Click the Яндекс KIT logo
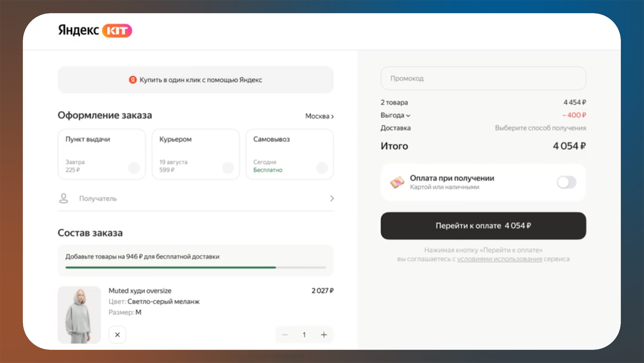This screenshot has width=644, height=363. pos(95,30)
